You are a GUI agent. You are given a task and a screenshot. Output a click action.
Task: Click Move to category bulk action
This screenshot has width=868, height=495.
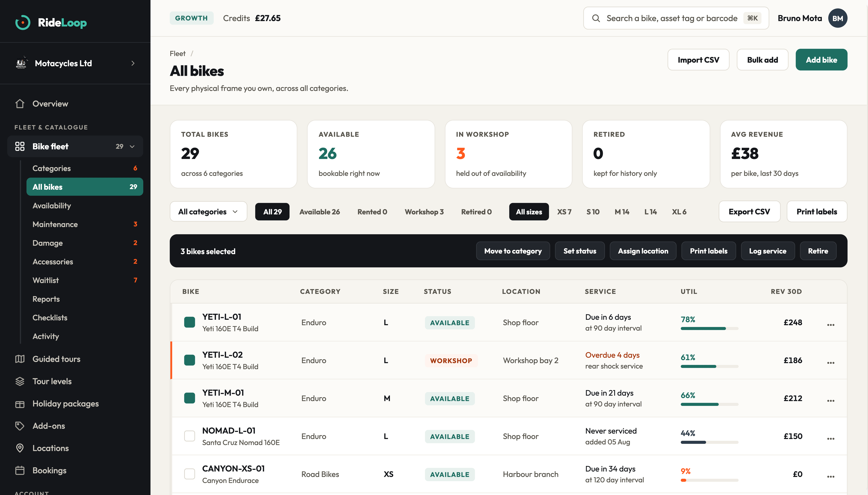(513, 251)
